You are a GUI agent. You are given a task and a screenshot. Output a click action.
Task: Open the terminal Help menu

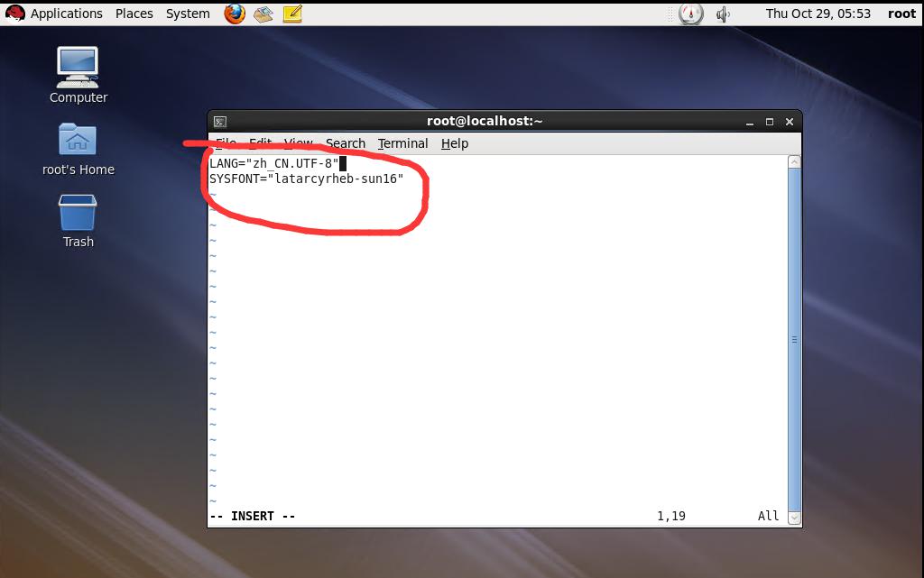pyautogui.click(x=455, y=143)
